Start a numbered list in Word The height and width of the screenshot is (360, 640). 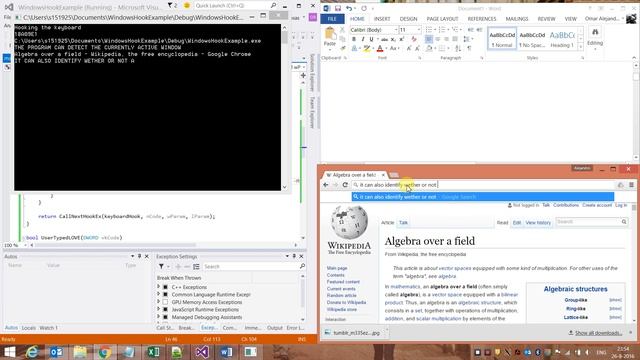[442, 30]
